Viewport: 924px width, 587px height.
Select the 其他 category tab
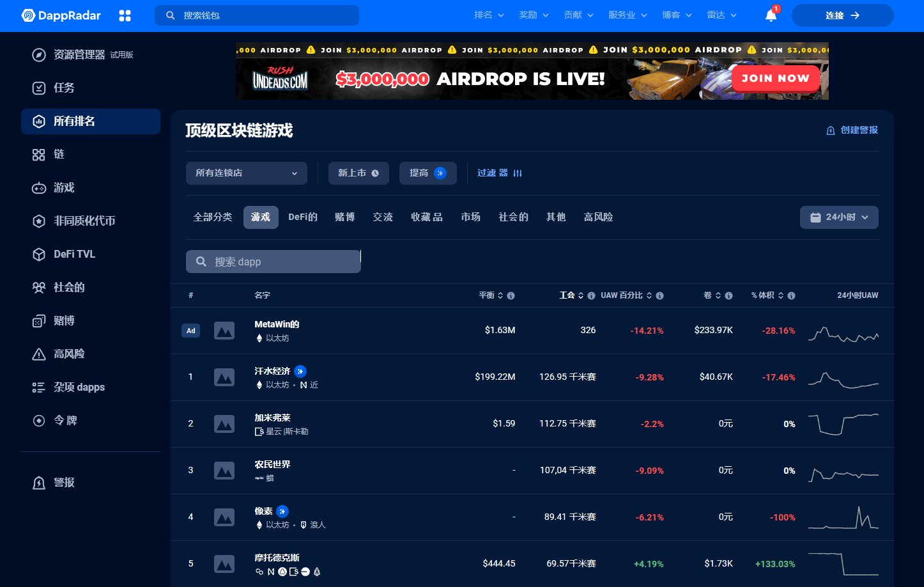coord(556,217)
